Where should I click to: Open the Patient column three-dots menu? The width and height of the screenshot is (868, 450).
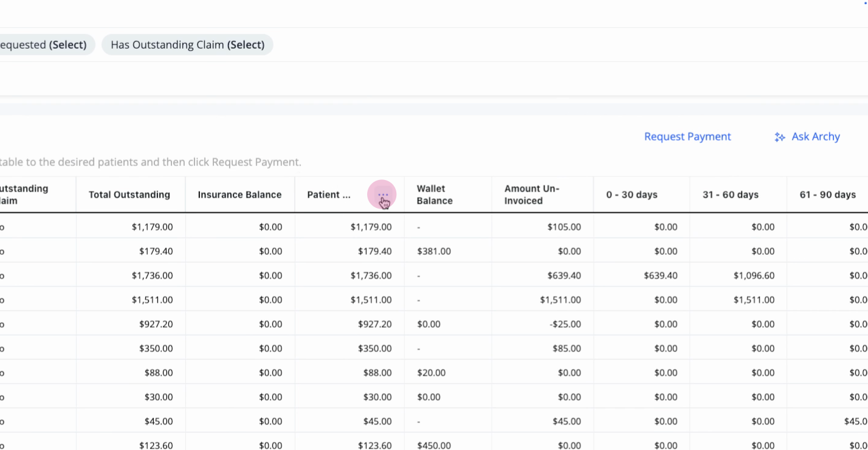pyautogui.click(x=383, y=195)
